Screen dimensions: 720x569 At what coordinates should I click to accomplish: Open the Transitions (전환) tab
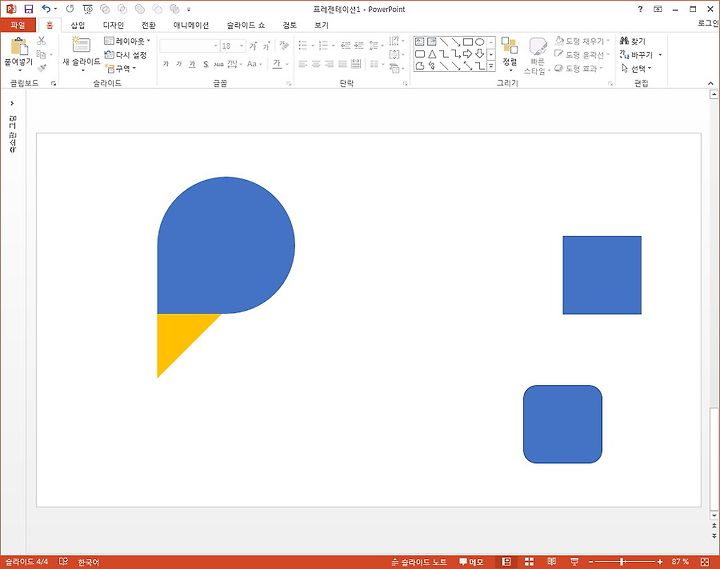[x=148, y=25]
